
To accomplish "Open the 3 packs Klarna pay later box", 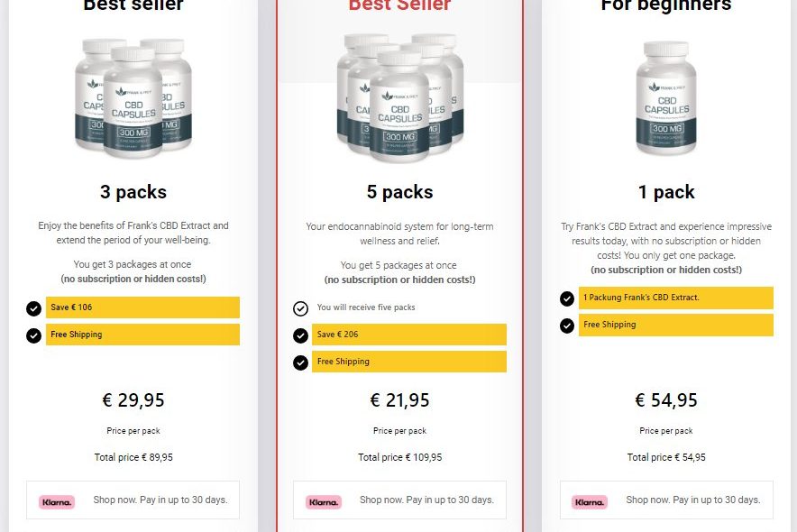I will (x=133, y=500).
